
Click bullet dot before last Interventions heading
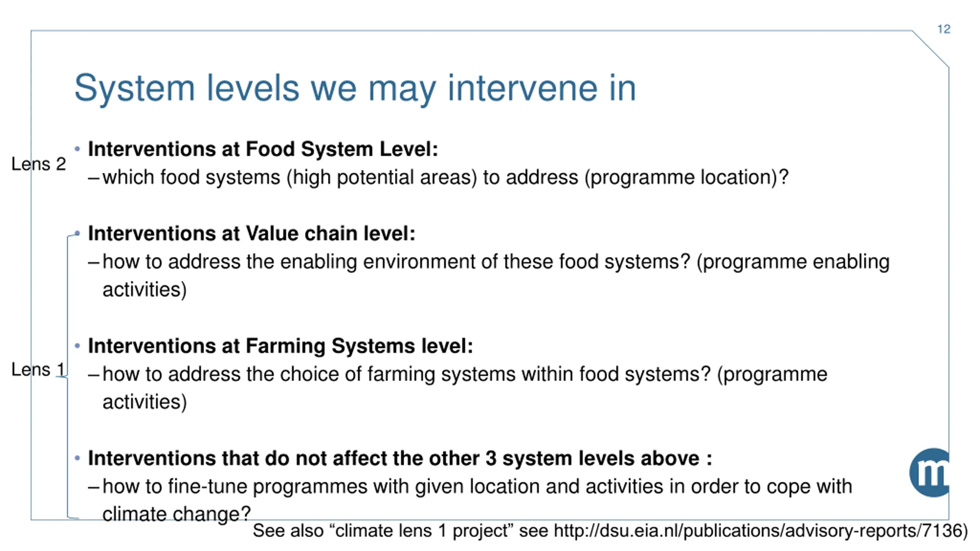77,458
